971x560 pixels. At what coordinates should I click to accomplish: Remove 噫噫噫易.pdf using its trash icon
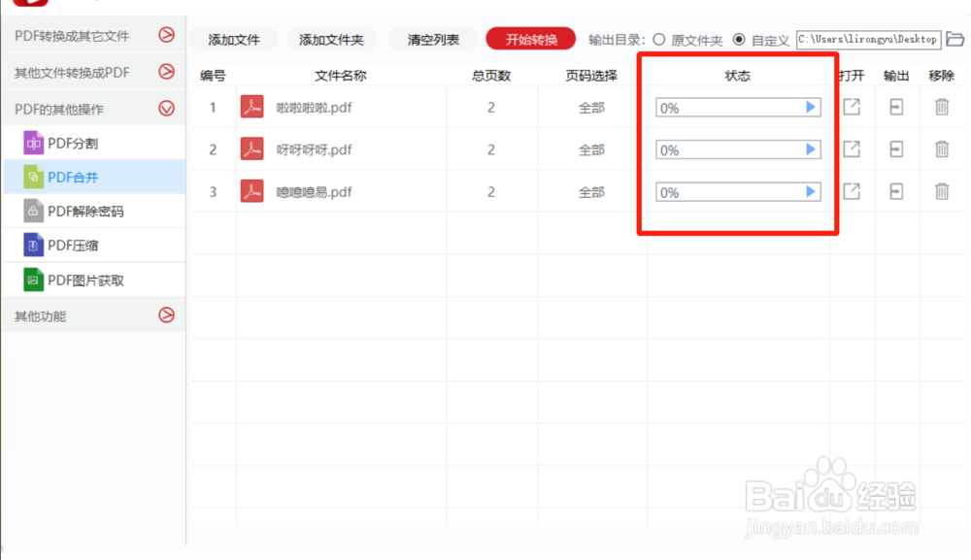pos(943,191)
